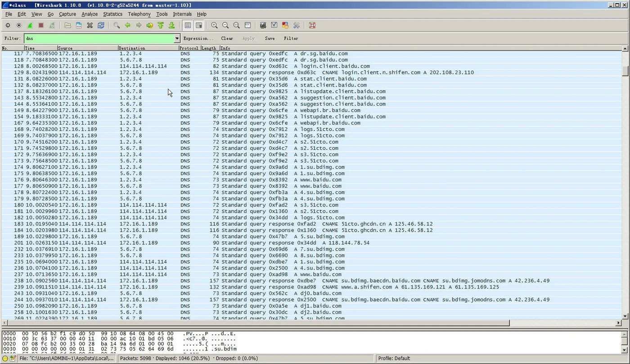Jump to the first packet icon
This screenshot has height=364, width=630.
tap(161, 26)
